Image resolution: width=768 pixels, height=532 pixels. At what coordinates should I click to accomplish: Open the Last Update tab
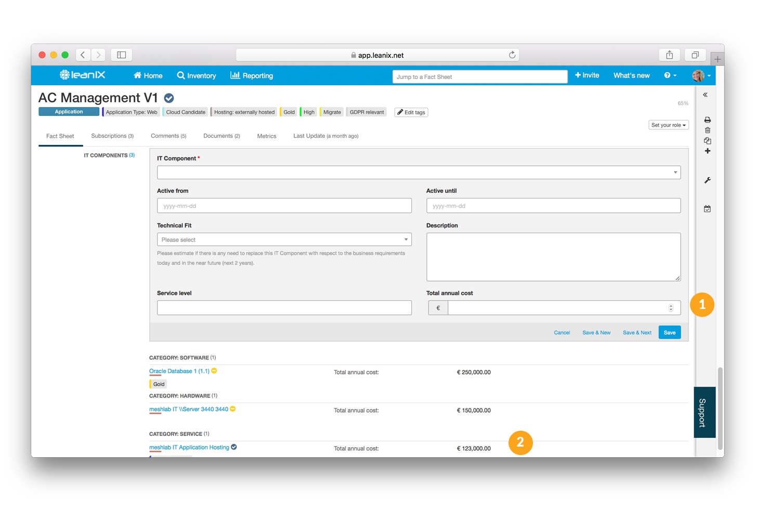(x=326, y=136)
